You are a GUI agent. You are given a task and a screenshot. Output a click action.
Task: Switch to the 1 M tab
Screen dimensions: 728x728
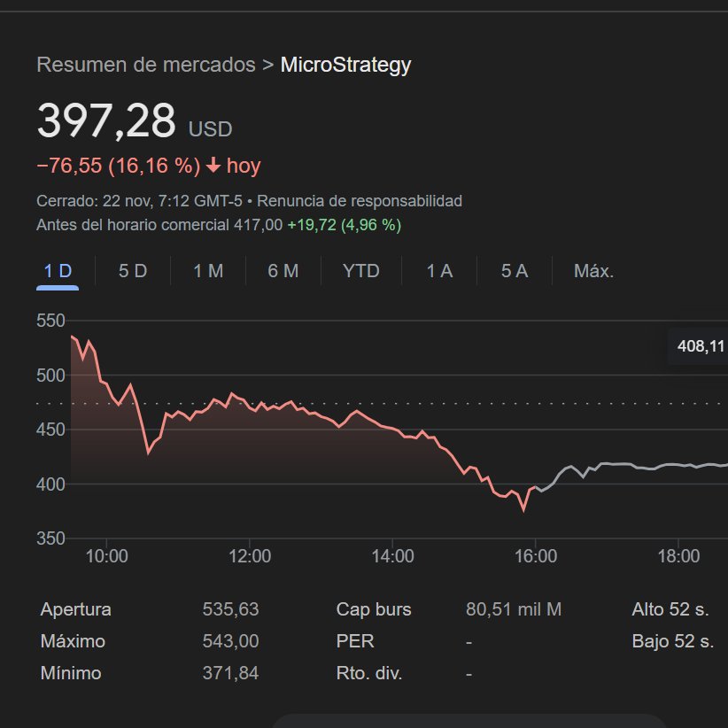coord(208,271)
